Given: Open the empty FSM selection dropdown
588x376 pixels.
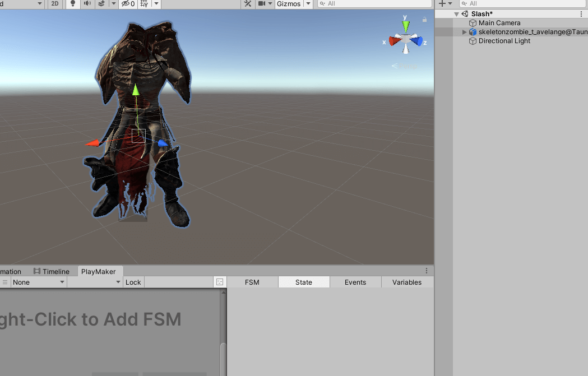Looking at the screenshot, I should coord(95,282).
